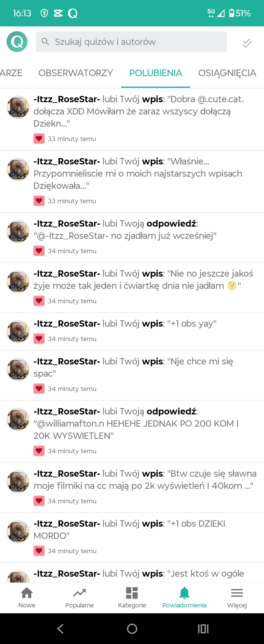
Task: Open 'Btw czuje się sławna' wpis notification
Action: click(132, 487)
